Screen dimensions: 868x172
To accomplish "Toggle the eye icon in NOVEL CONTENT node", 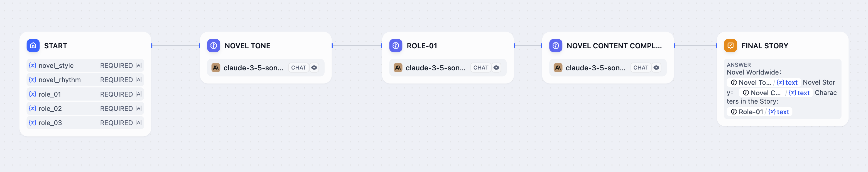I will coord(656,68).
